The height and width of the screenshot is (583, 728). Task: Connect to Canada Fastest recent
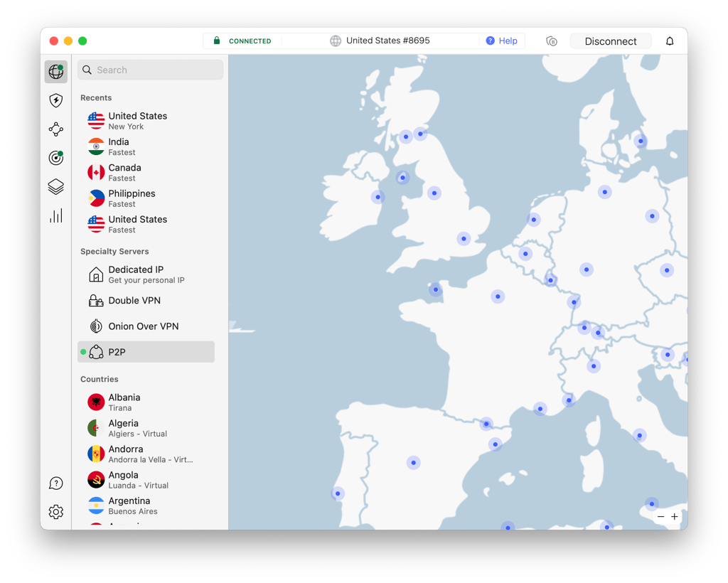(146, 173)
